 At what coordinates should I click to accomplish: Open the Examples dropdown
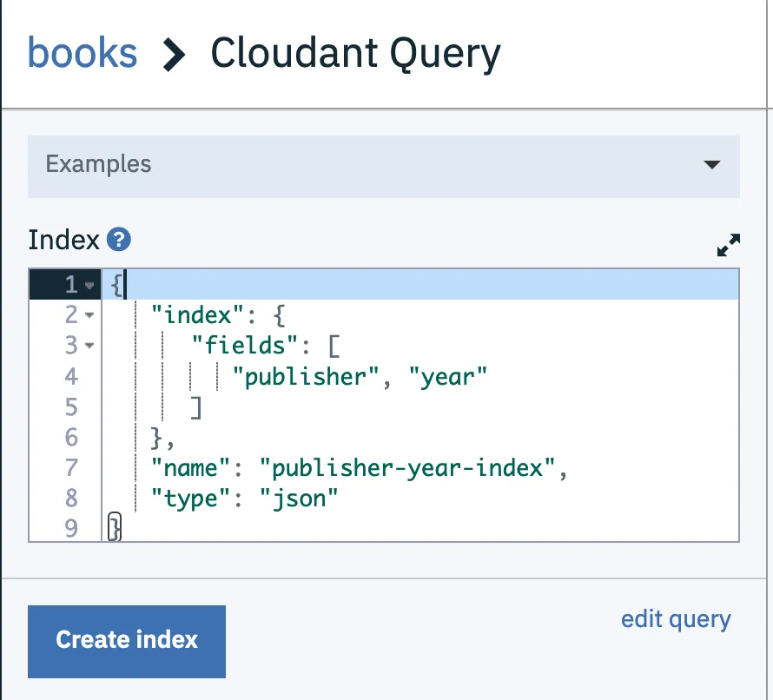point(384,167)
